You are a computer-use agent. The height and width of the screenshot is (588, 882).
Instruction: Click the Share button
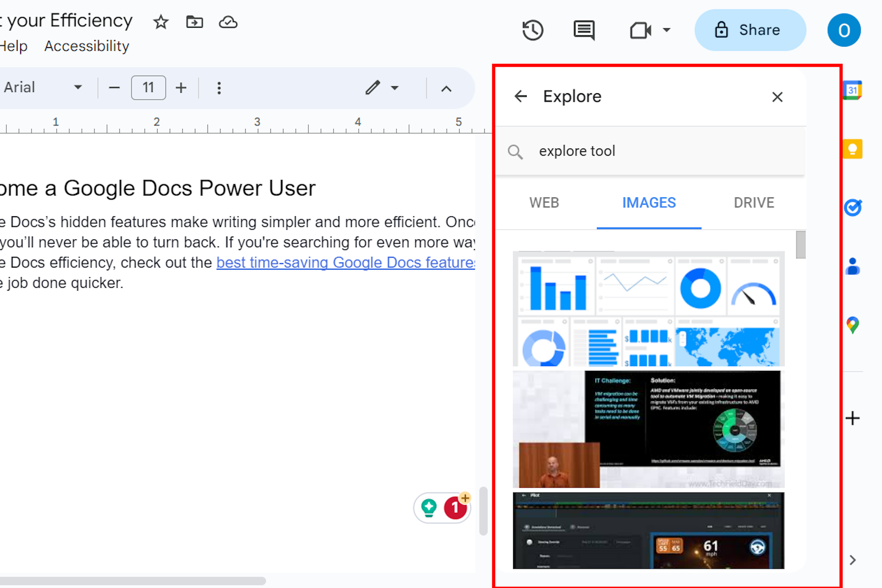[750, 30]
